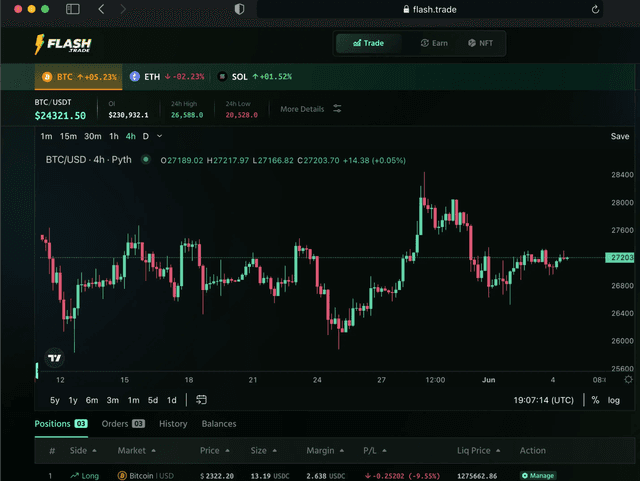Set chart interval to 1m
The height and width of the screenshot is (481, 640).
46,136
